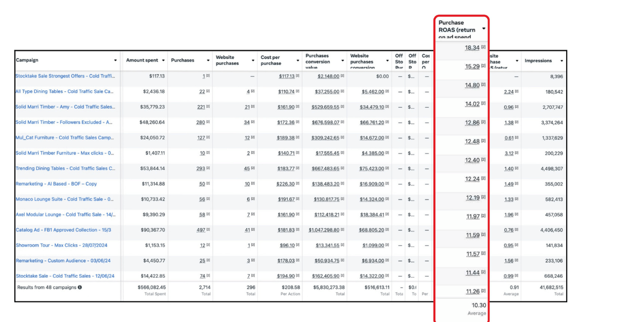Open Stocktake Sale Strongest Offers campaign
The image size is (644, 322).
pyautogui.click(x=65, y=76)
